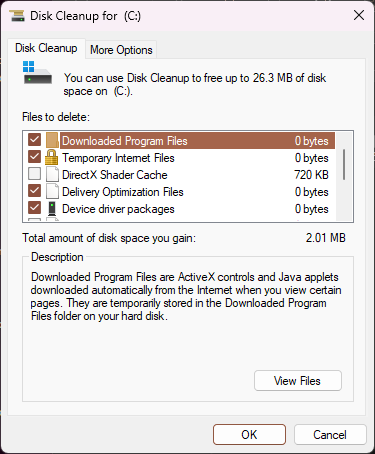Toggle the Device driver packages checkbox

tap(34, 208)
